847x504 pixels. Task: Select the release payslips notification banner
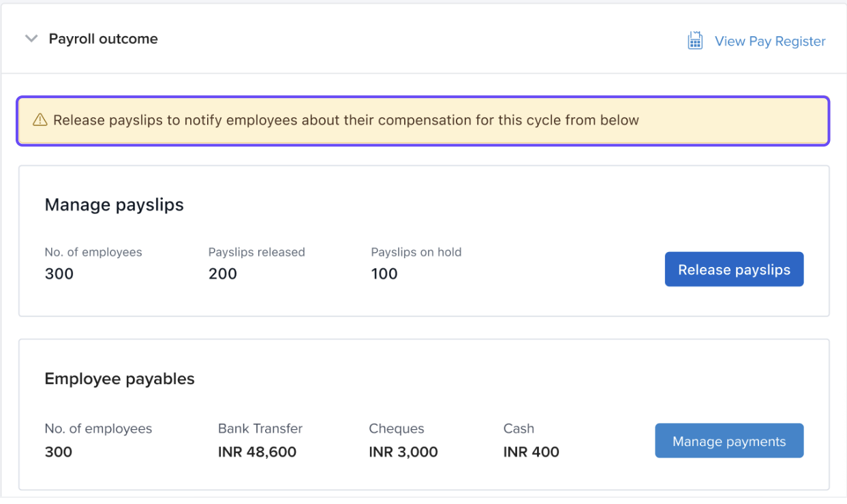pyautogui.click(x=423, y=121)
